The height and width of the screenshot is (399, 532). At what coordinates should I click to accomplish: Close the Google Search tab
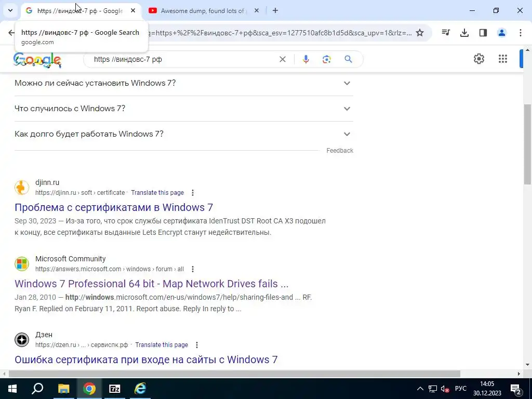point(133,11)
